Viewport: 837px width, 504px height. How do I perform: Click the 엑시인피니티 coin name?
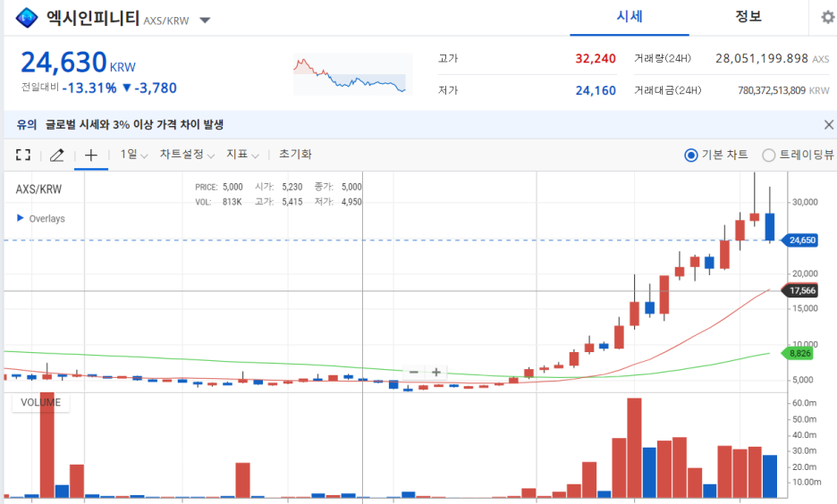tap(93, 18)
